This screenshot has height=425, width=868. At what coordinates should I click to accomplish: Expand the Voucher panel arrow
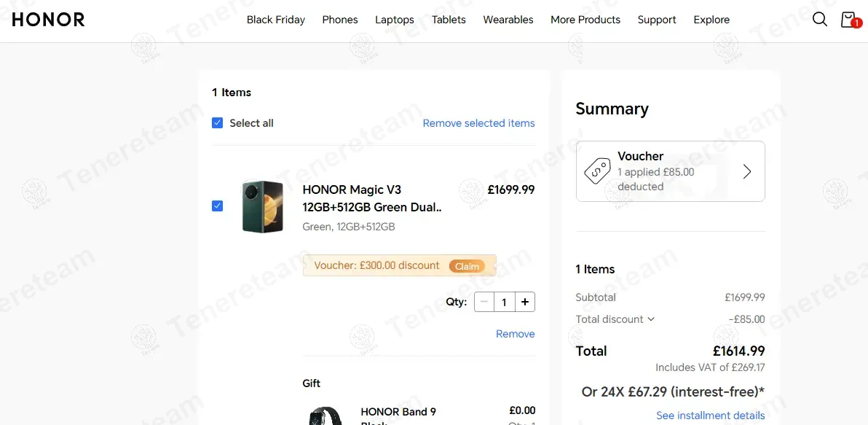pos(746,171)
